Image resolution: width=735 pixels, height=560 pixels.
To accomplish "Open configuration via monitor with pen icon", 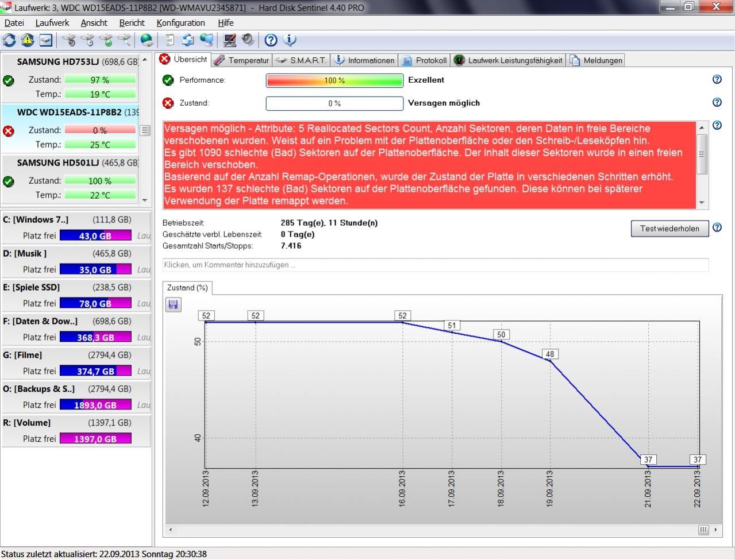I will (230, 40).
